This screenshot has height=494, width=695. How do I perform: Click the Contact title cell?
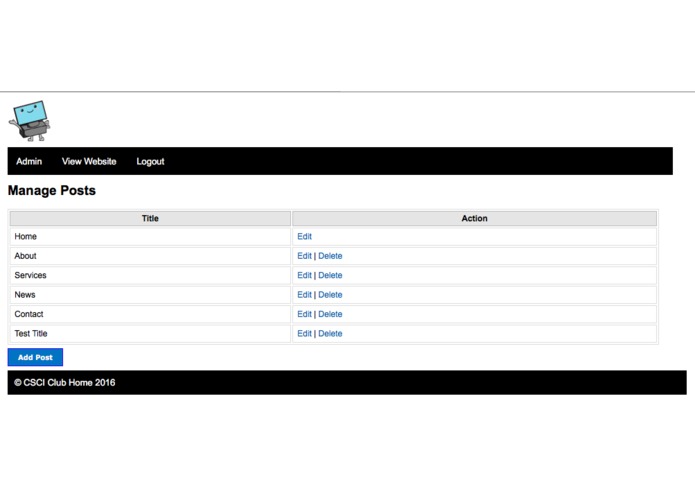pyautogui.click(x=150, y=314)
